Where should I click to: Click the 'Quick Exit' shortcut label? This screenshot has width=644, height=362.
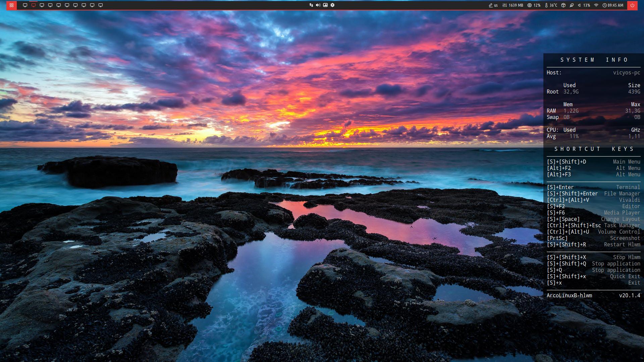625,276
